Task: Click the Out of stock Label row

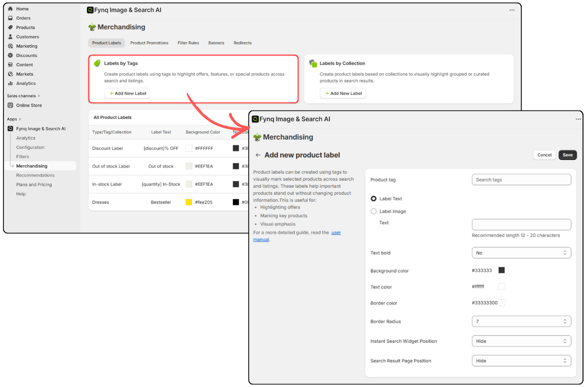Action: (x=169, y=166)
